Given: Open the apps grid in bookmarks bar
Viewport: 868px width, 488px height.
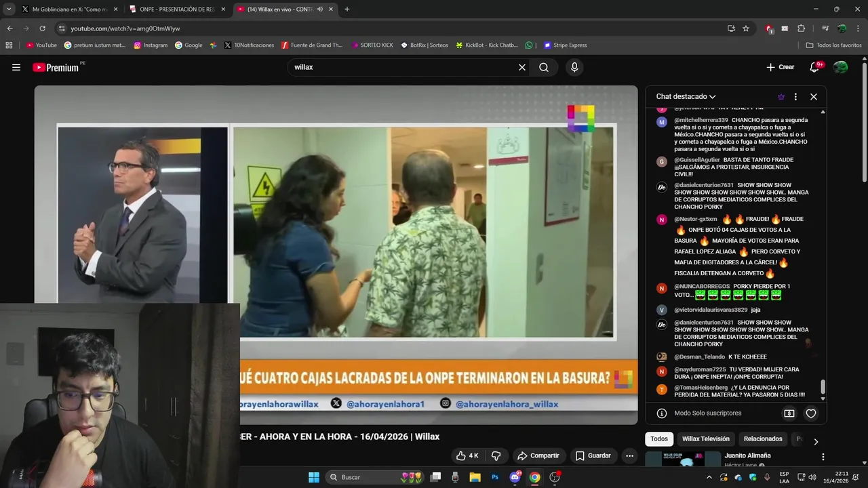Looking at the screenshot, I should point(9,45).
